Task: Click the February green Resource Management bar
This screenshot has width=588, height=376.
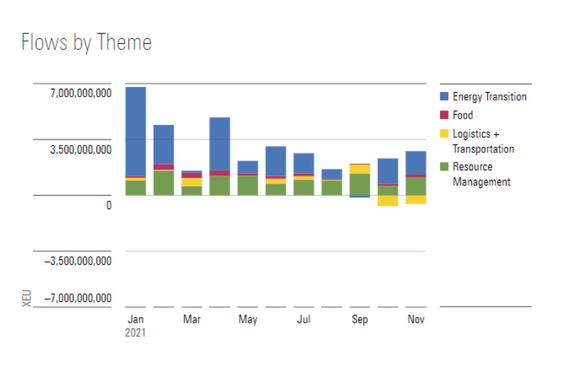Action: point(163,183)
